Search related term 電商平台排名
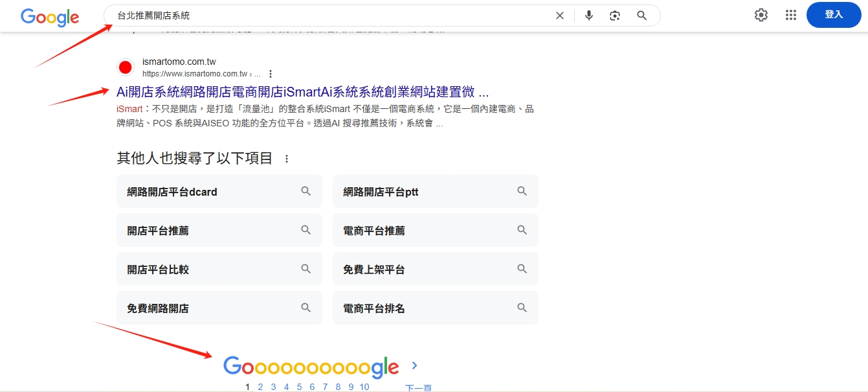Viewport: 868px width, 392px height. 435,308
